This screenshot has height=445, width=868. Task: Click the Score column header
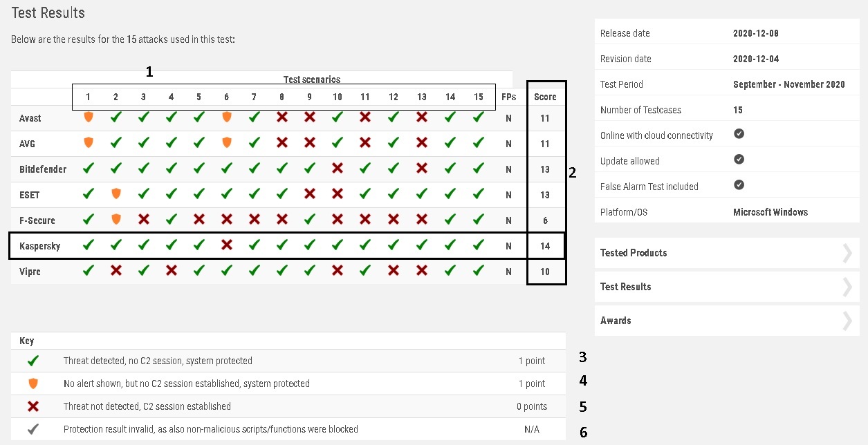click(545, 97)
